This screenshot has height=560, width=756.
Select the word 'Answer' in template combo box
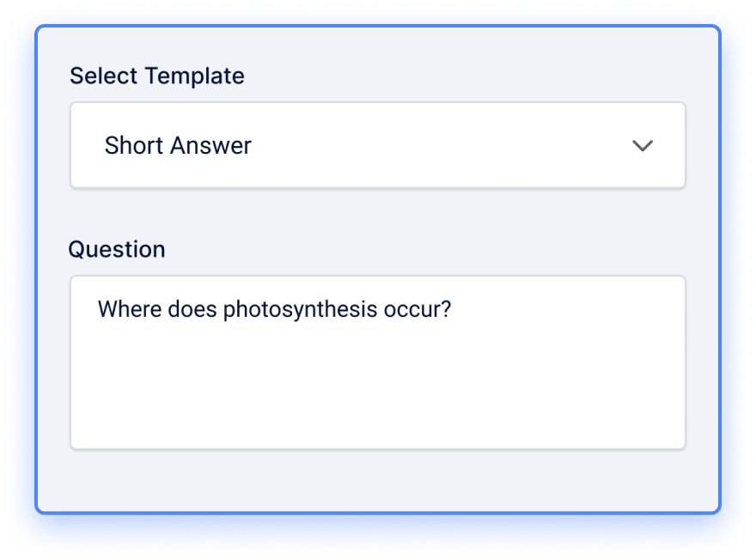pos(210,145)
